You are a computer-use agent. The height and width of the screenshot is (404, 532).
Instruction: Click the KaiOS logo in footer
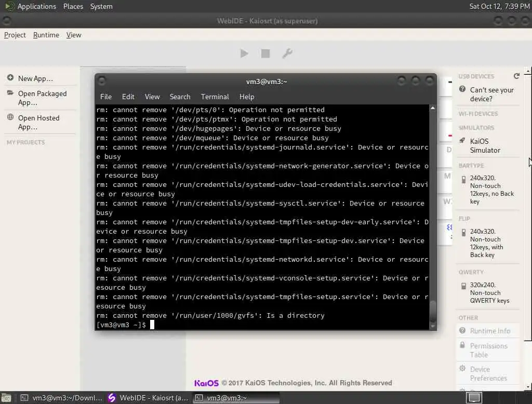tap(206, 383)
